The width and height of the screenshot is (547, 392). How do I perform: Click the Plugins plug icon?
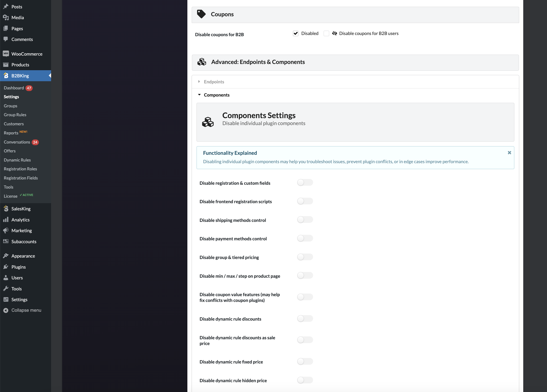6,267
